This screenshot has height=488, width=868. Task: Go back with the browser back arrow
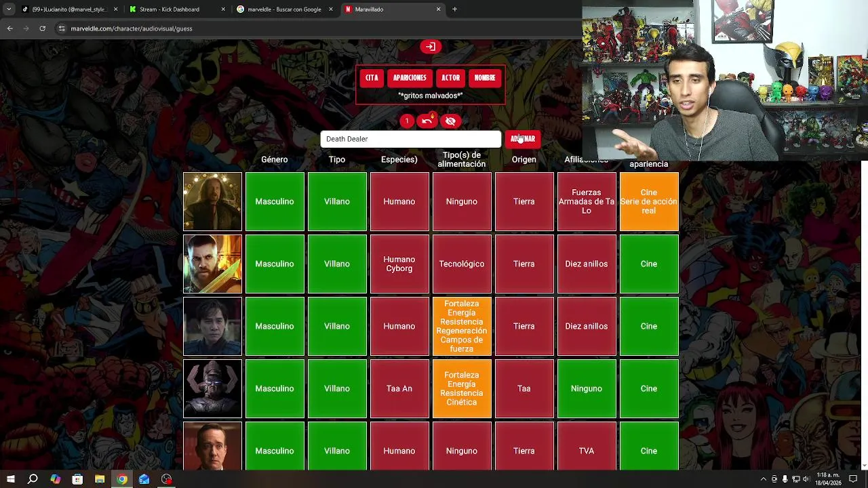pos(9,28)
